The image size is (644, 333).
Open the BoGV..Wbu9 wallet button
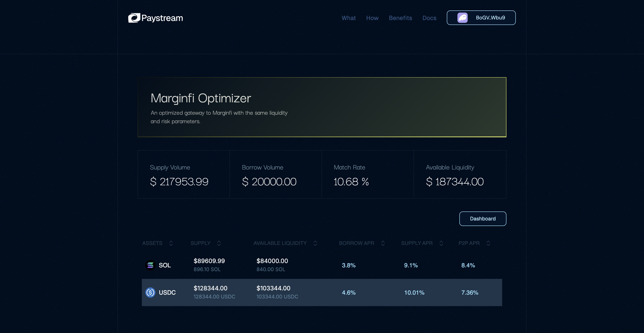pyautogui.click(x=481, y=18)
